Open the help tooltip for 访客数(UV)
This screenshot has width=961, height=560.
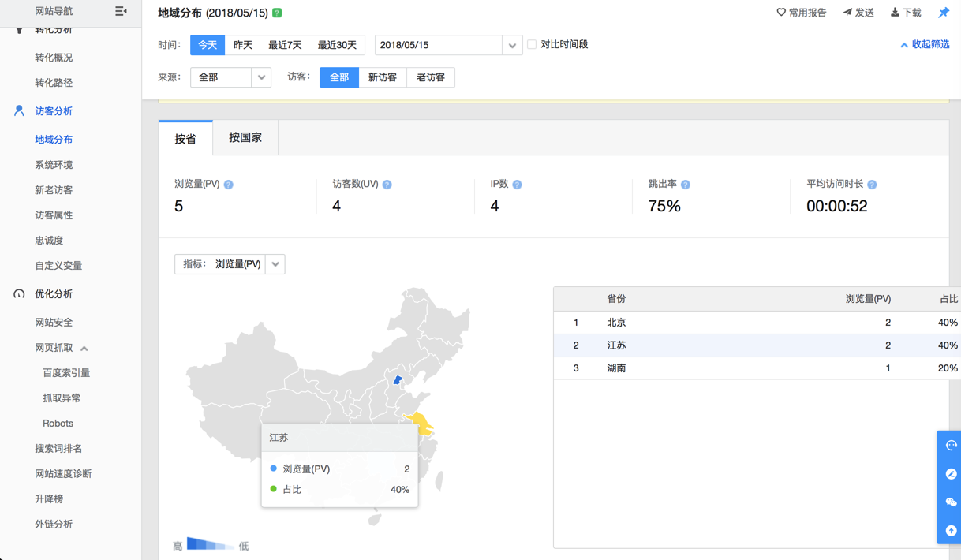click(387, 185)
